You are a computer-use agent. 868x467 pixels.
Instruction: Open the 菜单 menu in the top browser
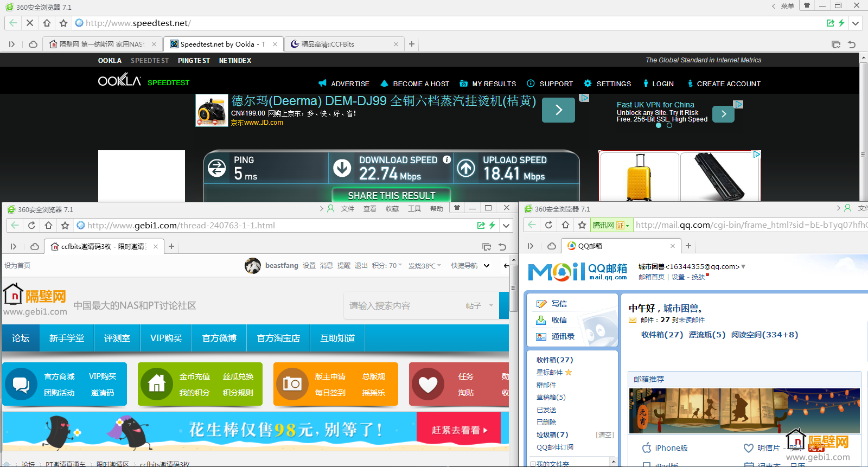787,7
